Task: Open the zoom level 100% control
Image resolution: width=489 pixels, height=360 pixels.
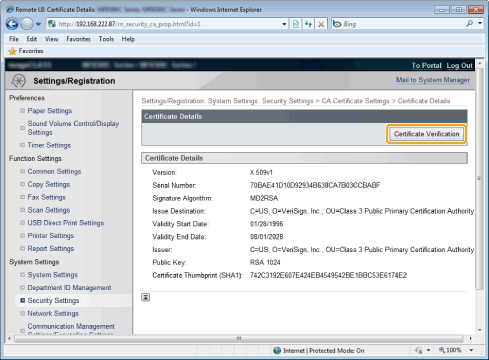Action: point(451,350)
